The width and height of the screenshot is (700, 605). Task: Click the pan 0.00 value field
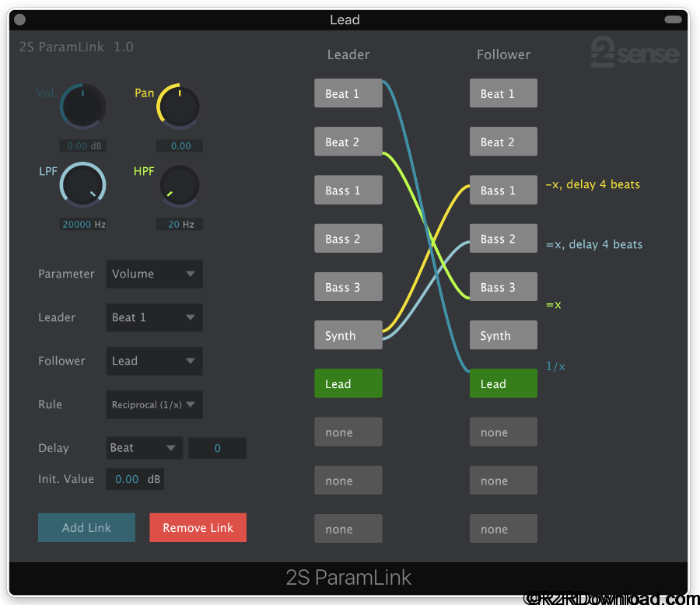coord(180,146)
